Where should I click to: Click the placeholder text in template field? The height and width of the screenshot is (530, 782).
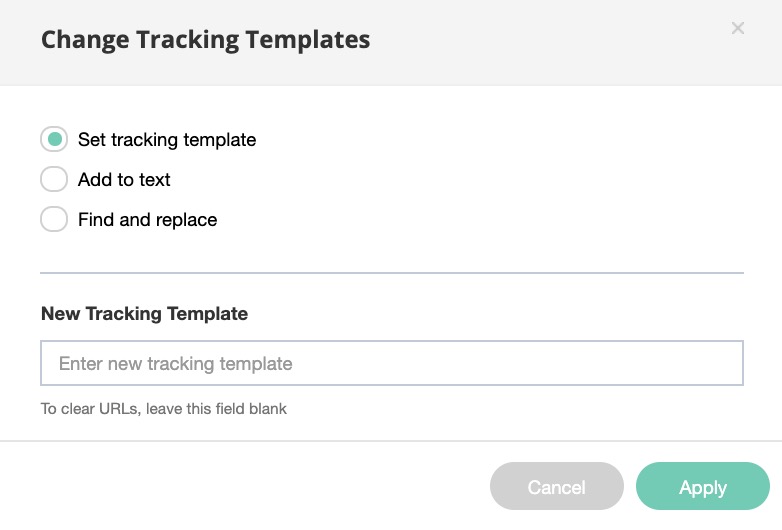coord(176,364)
